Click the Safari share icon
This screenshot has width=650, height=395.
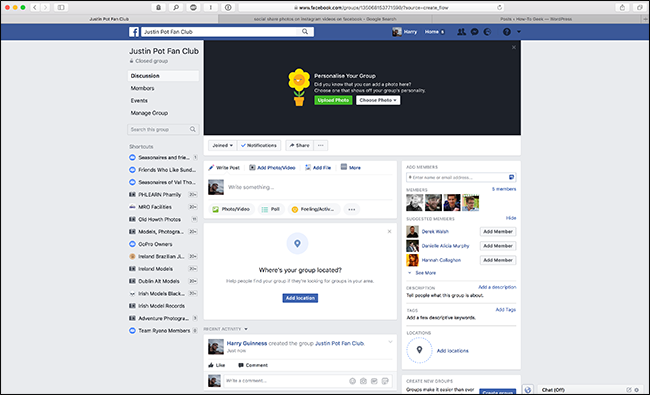pos(622,7)
